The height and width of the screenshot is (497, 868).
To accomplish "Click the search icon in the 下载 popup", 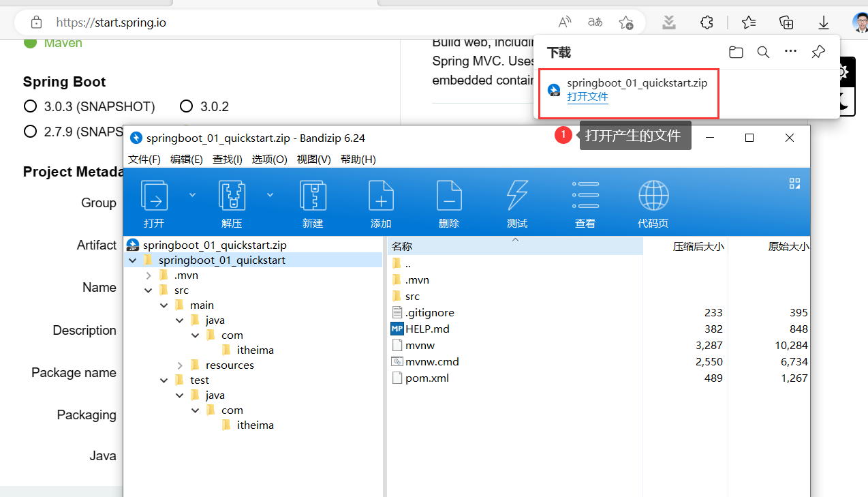I will click(x=762, y=51).
